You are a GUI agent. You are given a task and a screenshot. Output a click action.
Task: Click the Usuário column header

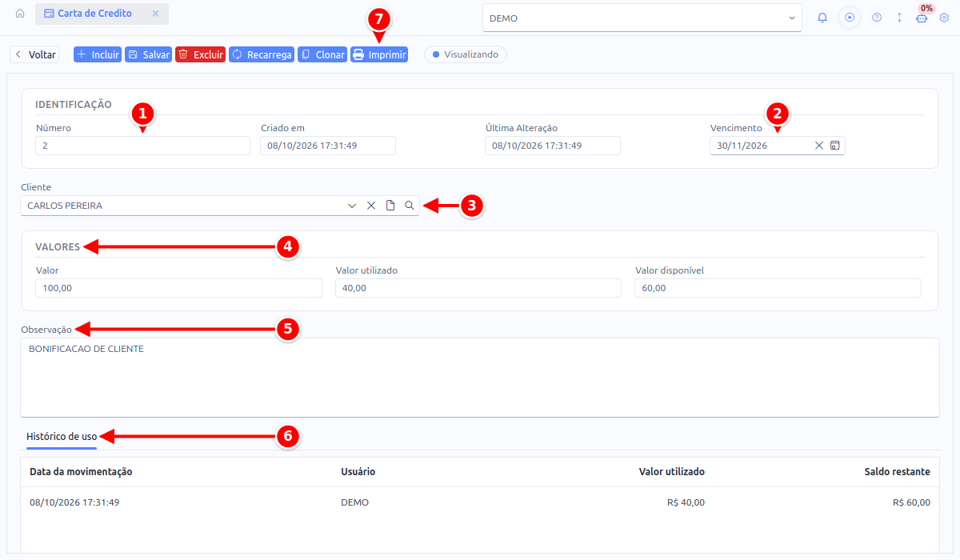point(358,472)
